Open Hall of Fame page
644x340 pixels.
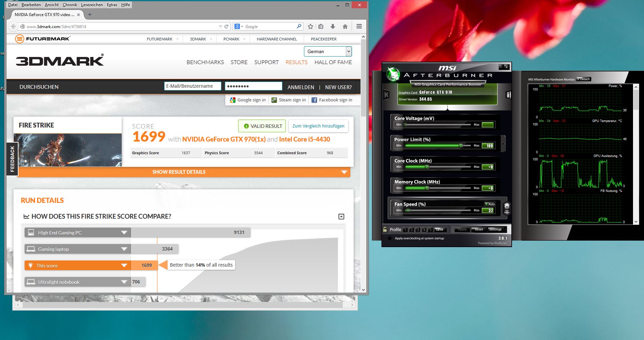pos(333,62)
